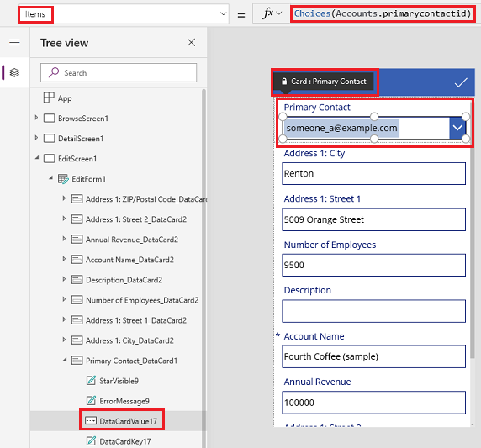Screen dimensions: 481x448
Task: Expand Address 1: Street 1_DataCard2
Action: 64,319
